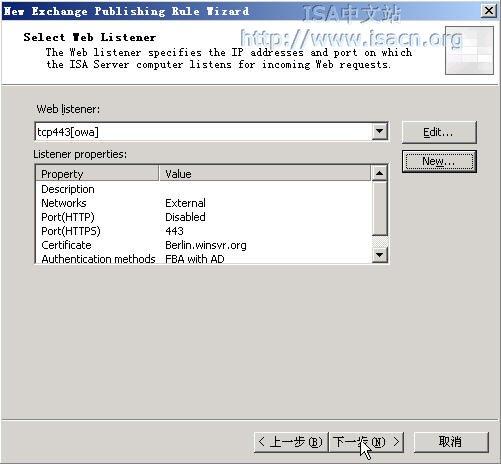Viewport: 501px width, 464px height.
Task: Select the tcp443[owa] Web listener combo box
Action: (211, 132)
